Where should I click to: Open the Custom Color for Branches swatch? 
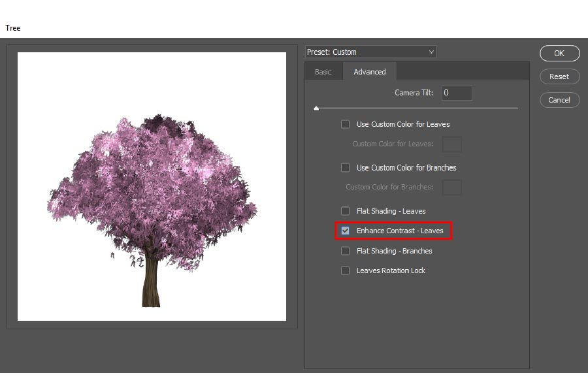click(x=452, y=188)
